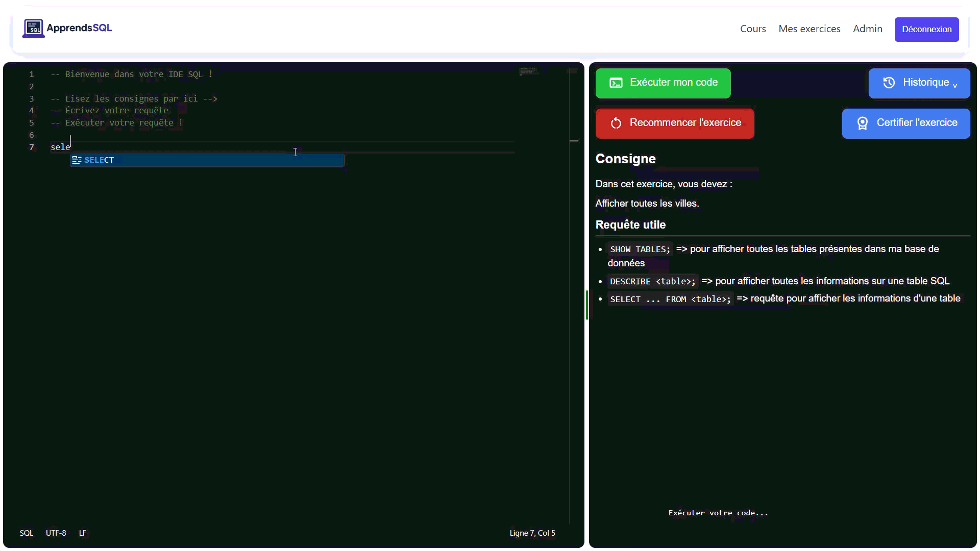The image size is (980, 551).
Task: Click Recommencer l'exercice button
Action: (674, 123)
